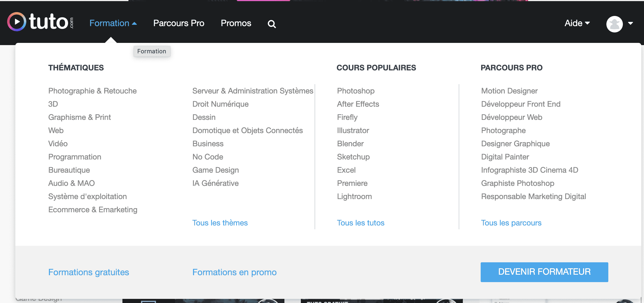Click Tous les tutos link
Screen dimensions: 644x303
pyautogui.click(x=360, y=222)
